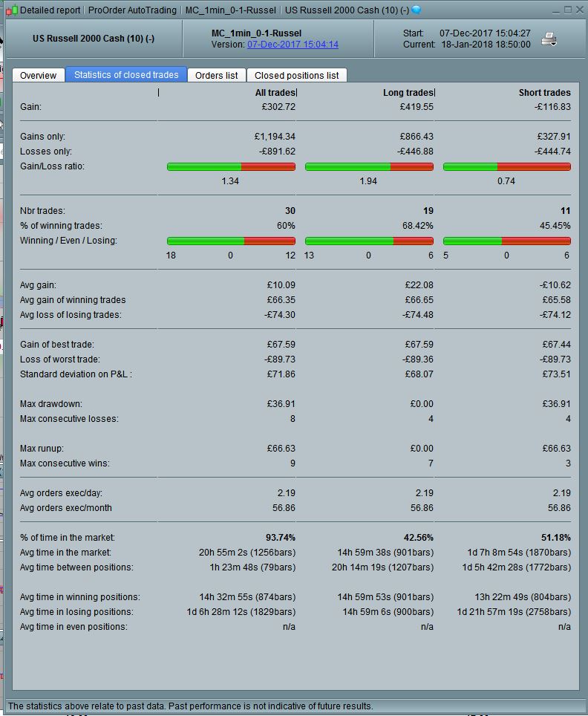Open the Closed positions list tab

297,75
